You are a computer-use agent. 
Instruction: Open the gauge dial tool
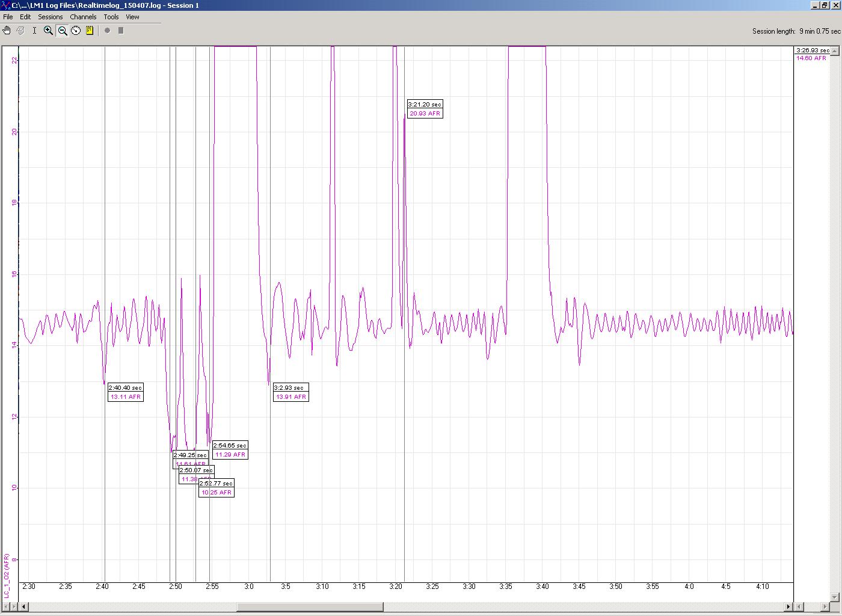tap(76, 31)
